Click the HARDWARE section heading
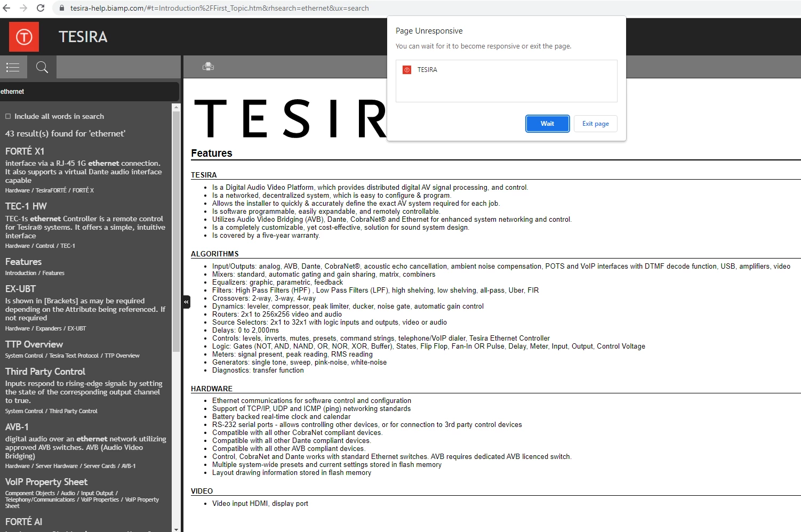The height and width of the screenshot is (532, 801). click(x=212, y=389)
